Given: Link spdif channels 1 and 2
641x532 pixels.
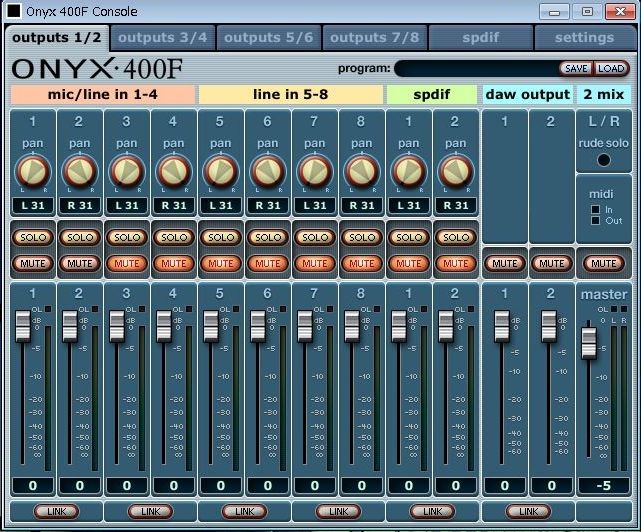Looking at the screenshot, I should point(433,511).
